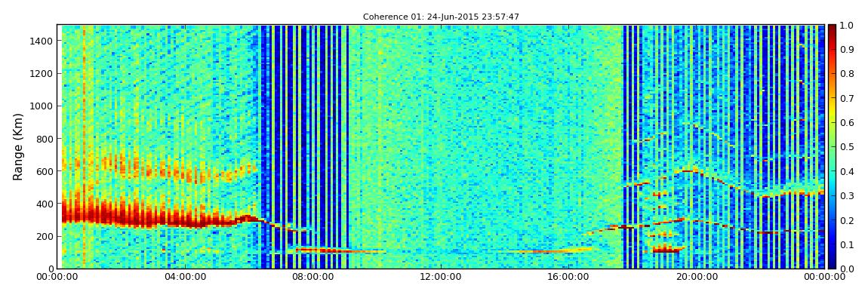Click the 04:00:00 x-axis tick label
Screen dimensions: 868x307
(186, 277)
